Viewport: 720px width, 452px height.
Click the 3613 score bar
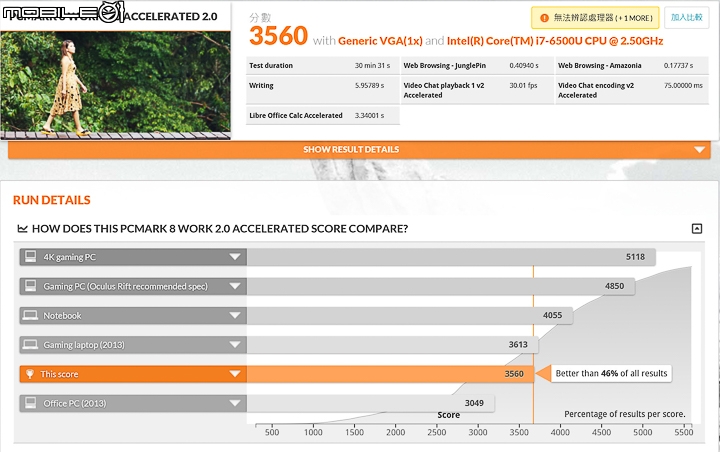pyautogui.click(x=393, y=345)
